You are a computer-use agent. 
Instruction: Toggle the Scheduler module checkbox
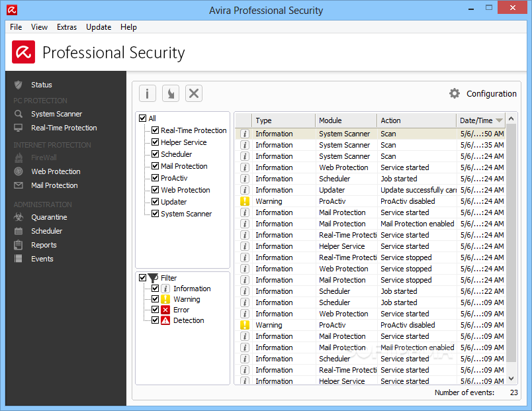point(155,154)
